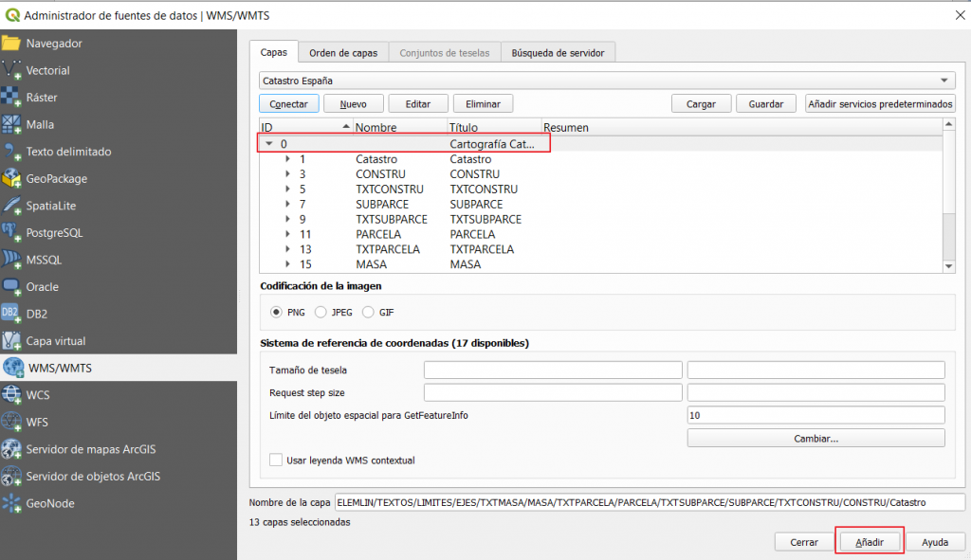The height and width of the screenshot is (560, 971).
Task: Open the Malla mesh source icon
Action: click(11, 124)
